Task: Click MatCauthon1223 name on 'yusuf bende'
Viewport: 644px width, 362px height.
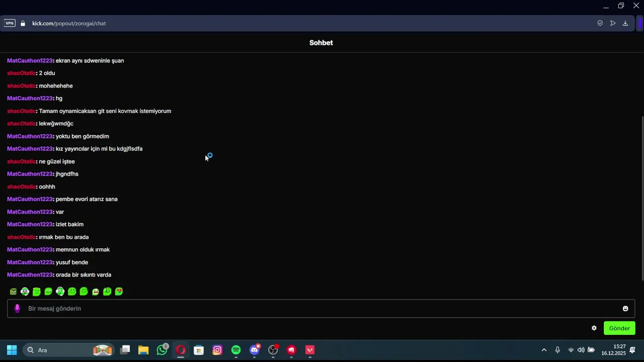Action: tap(30, 262)
